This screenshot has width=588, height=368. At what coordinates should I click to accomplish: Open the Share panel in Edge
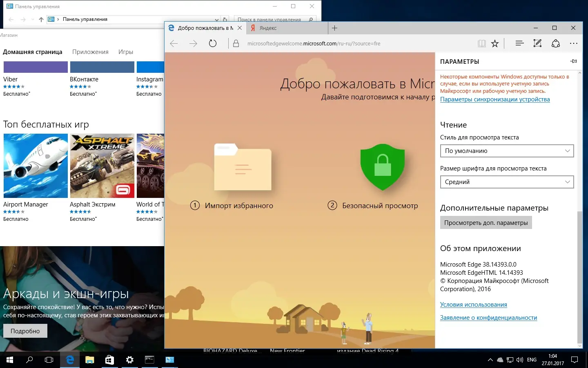click(556, 43)
